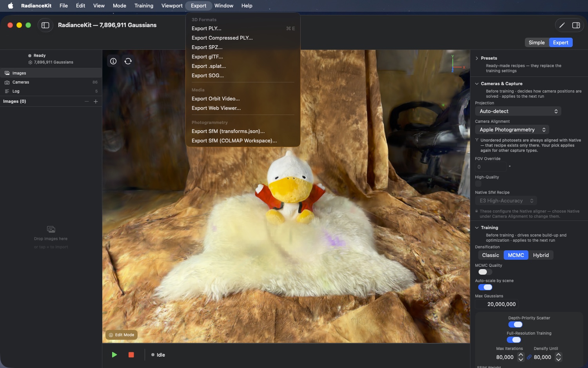Collapse the Cameras & Capture section
Screen dimensions: 588x368
point(477,84)
